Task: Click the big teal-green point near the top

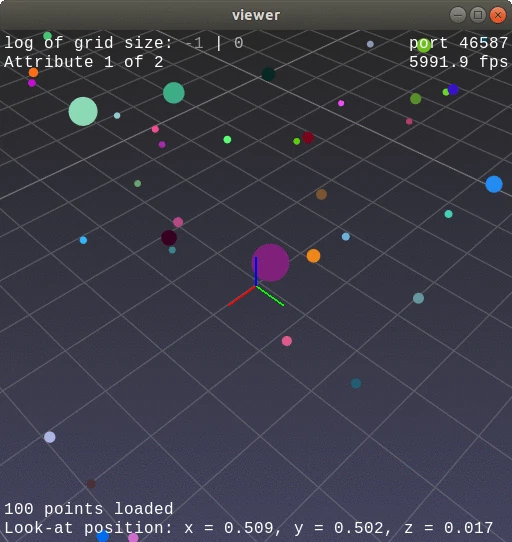Action: 174,93
